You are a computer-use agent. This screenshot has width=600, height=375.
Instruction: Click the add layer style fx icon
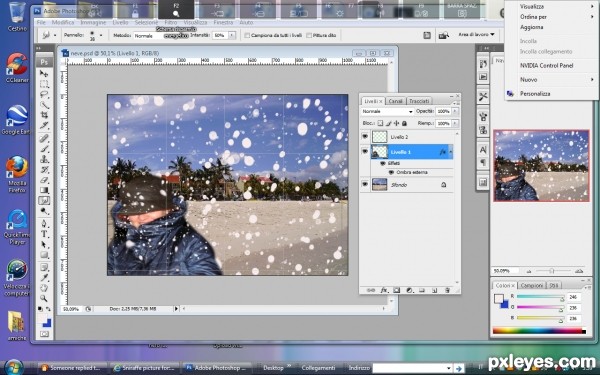click(x=384, y=290)
